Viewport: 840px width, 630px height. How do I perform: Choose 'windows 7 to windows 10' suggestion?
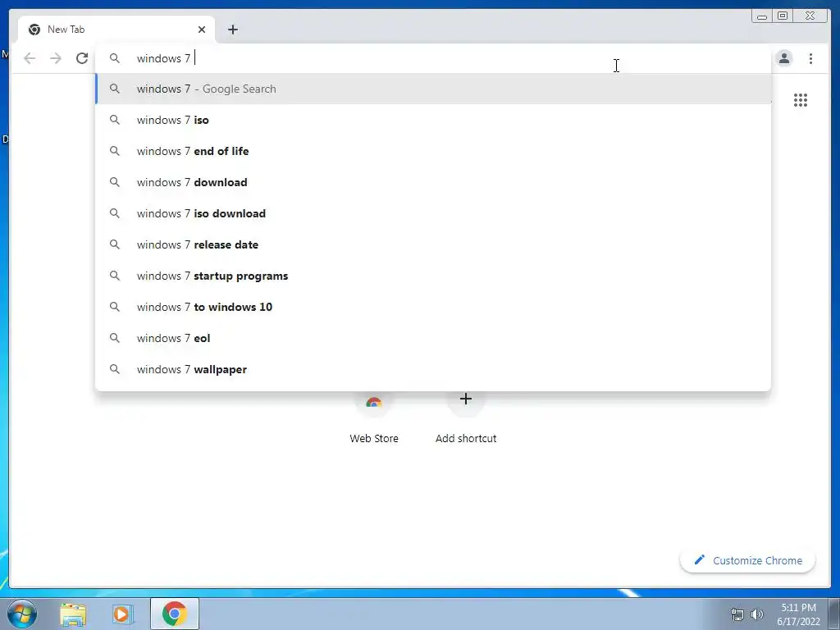[433, 307]
